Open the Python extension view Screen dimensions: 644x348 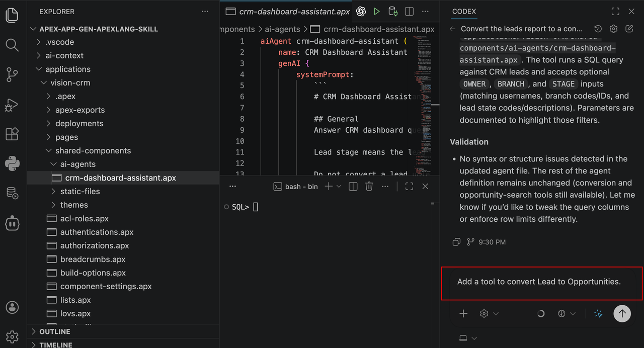12,163
